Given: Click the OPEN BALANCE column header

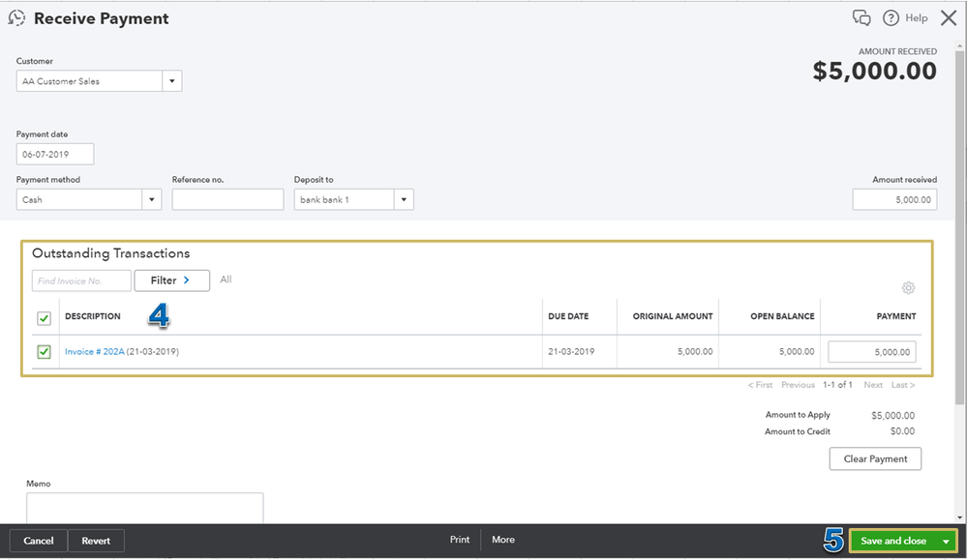Looking at the screenshot, I should [782, 316].
